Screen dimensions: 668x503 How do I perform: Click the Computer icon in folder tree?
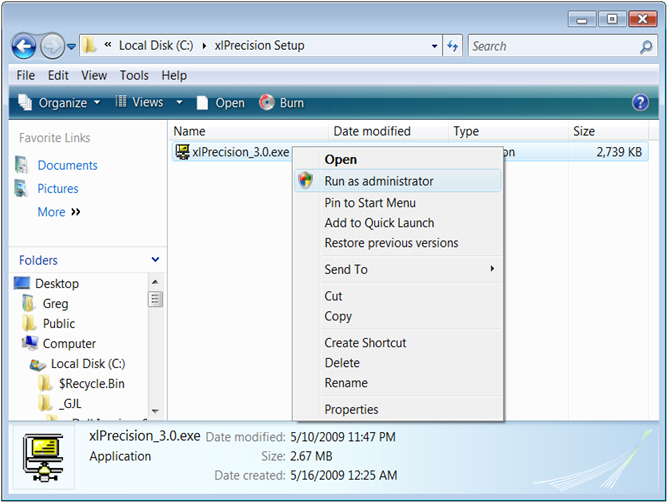pyautogui.click(x=30, y=343)
